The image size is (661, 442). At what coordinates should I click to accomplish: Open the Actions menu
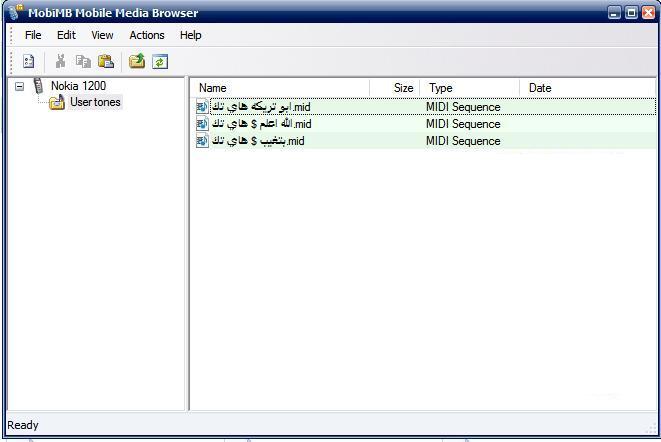pyautogui.click(x=147, y=35)
